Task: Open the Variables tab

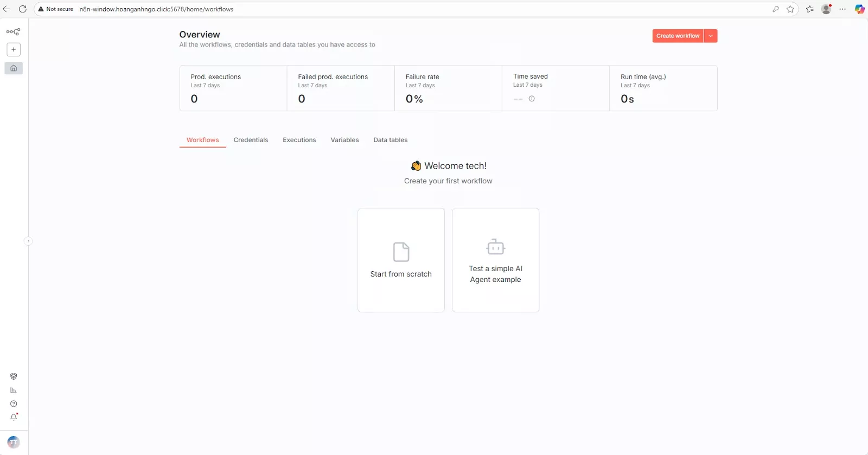Action: point(344,140)
